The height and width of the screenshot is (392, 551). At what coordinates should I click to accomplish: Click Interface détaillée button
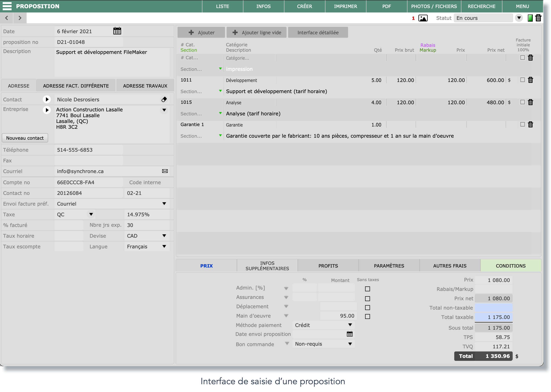(x=318, y=32)
